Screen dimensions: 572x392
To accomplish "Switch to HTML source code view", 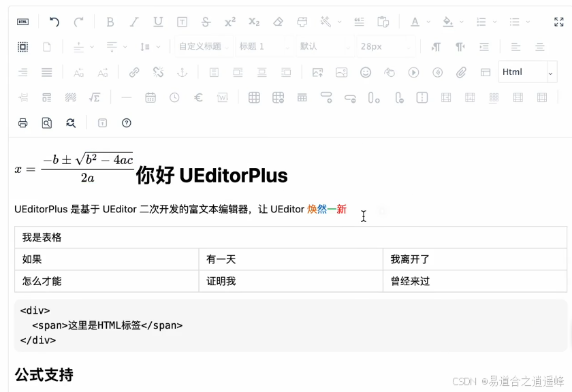I will click(21, 21).
